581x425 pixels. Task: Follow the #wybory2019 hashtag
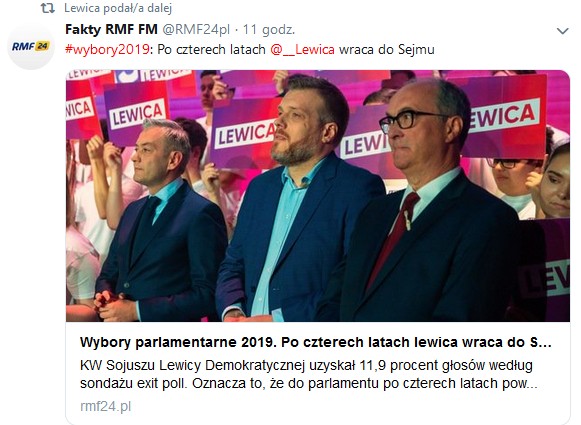point(107,49)
